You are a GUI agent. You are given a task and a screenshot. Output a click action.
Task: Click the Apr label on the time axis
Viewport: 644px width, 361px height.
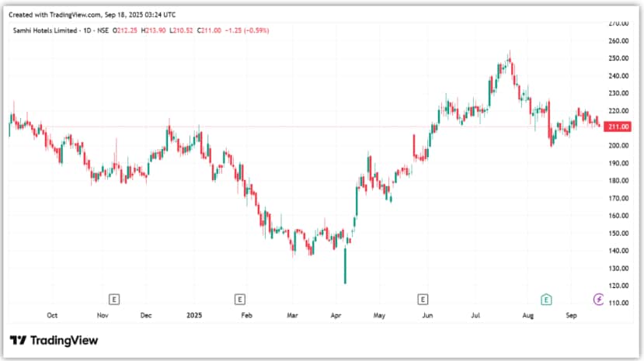pyautogui.click(x=336, y=316)
